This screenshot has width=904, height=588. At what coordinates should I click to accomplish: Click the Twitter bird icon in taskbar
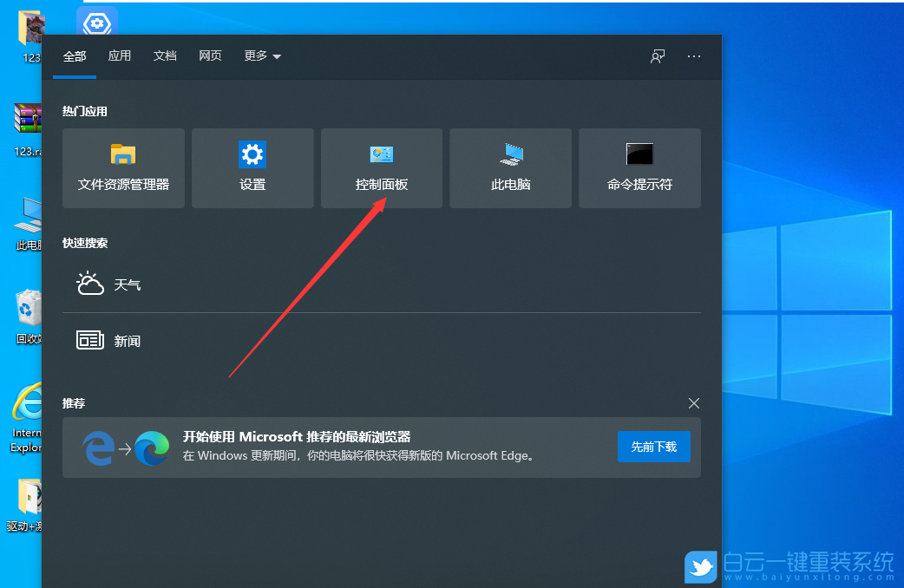coord(701,567)
